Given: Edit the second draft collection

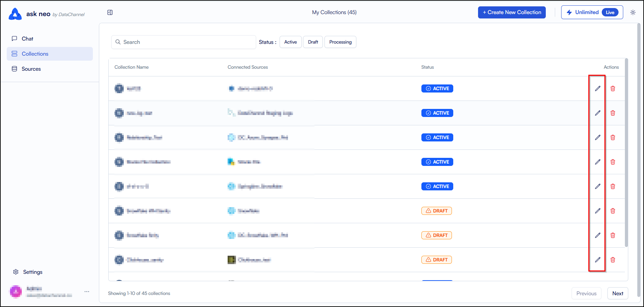Looking at the screenshot, I should click(x=598, y=235).
